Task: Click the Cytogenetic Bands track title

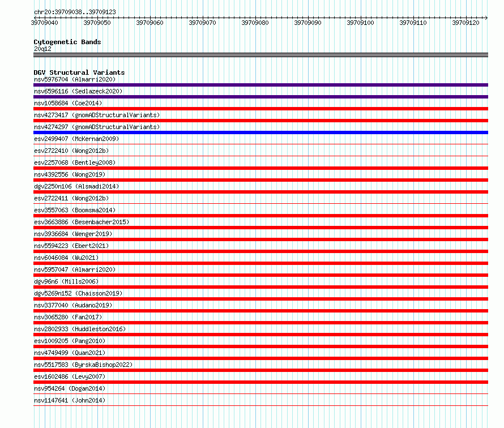Action: [x=67, y=42]
